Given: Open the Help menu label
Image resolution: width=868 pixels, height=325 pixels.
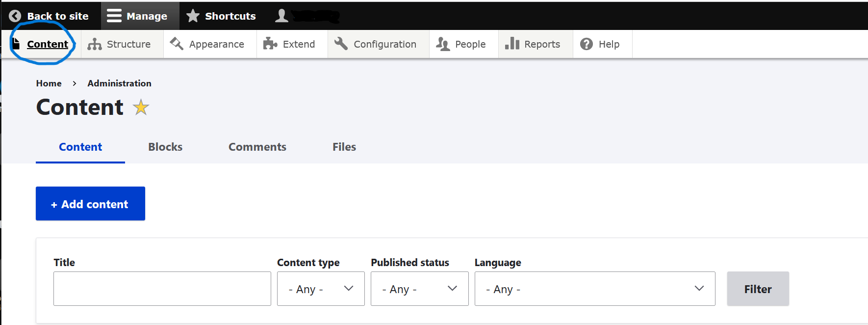Looking at the screenshot, I should coord(609,44).
